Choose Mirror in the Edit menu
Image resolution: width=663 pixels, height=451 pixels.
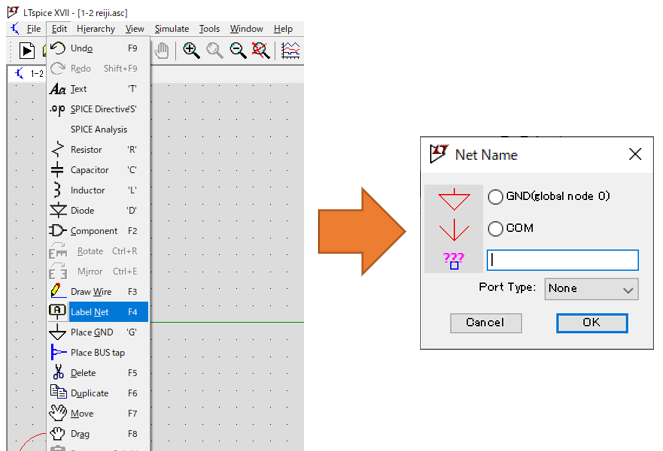click(99, 271)
